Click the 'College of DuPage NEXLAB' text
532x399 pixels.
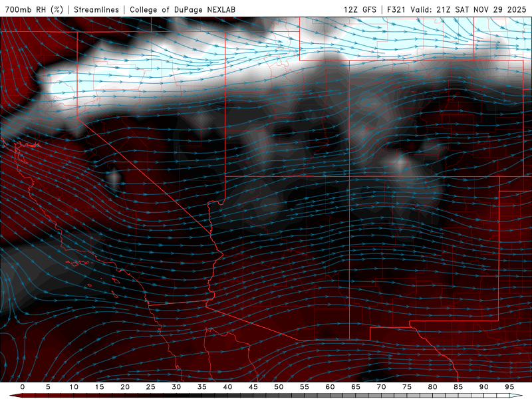coord(182,9)
